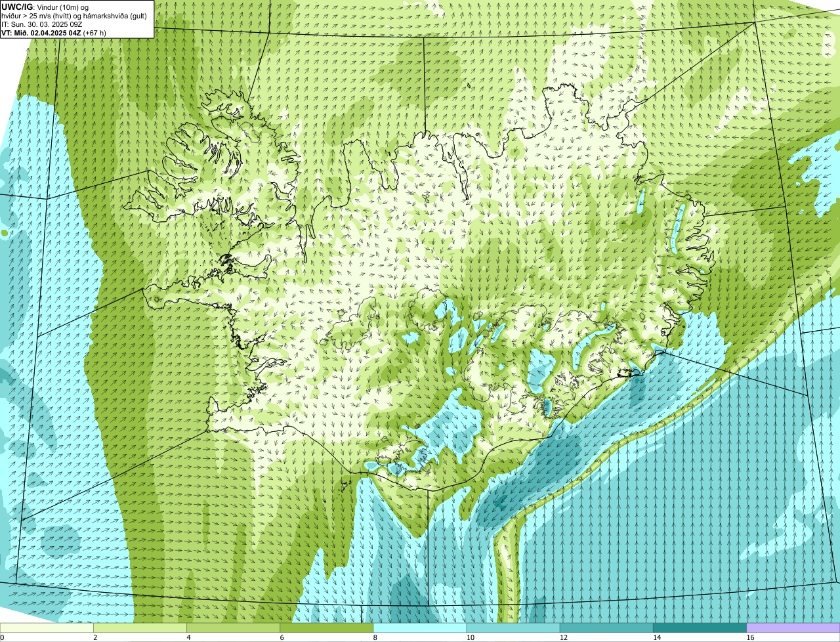Click the pale yellow 0–2 m/s legend swatch

coord(47,628)
